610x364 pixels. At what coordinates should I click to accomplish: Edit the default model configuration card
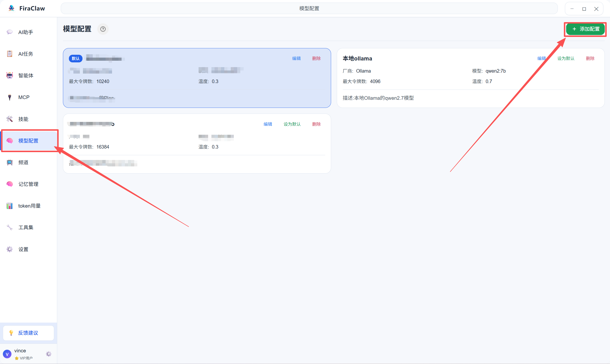coord(296,58)
